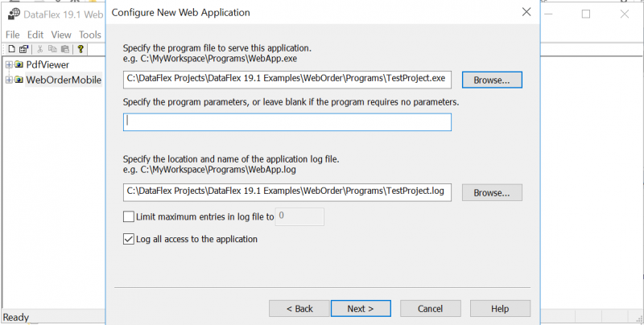Click the yellow Help question mark icon
This screenshot has height=325, width=644.
(80, 49)
